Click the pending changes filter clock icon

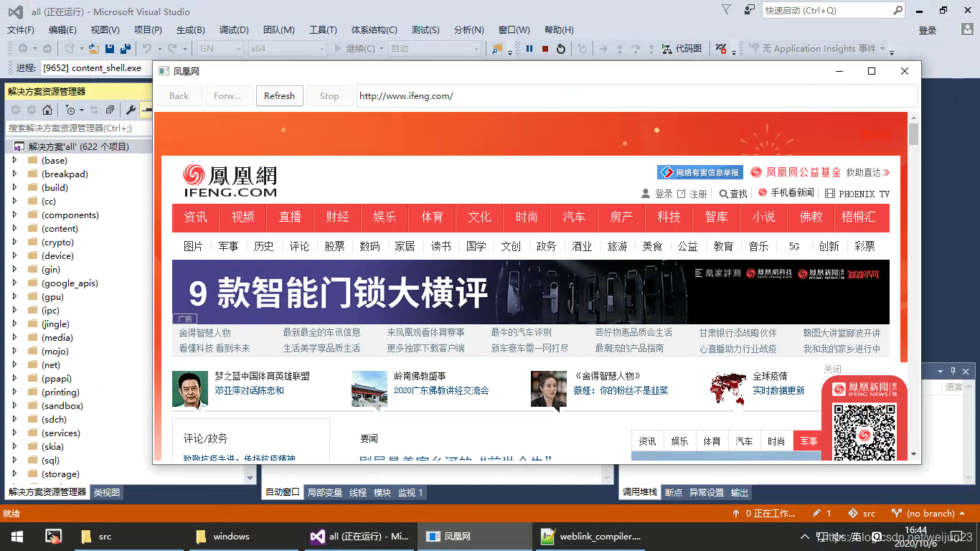[x=70, y=110]
